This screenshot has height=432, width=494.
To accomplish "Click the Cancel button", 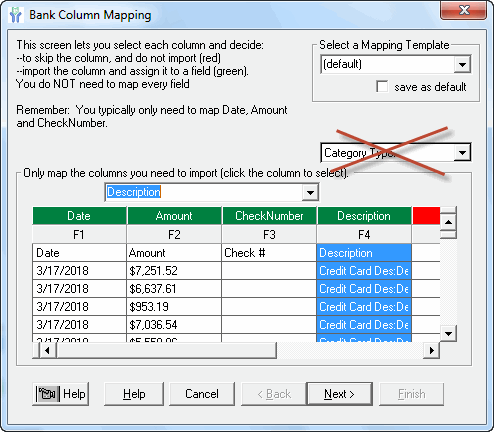I will point(202,394).
